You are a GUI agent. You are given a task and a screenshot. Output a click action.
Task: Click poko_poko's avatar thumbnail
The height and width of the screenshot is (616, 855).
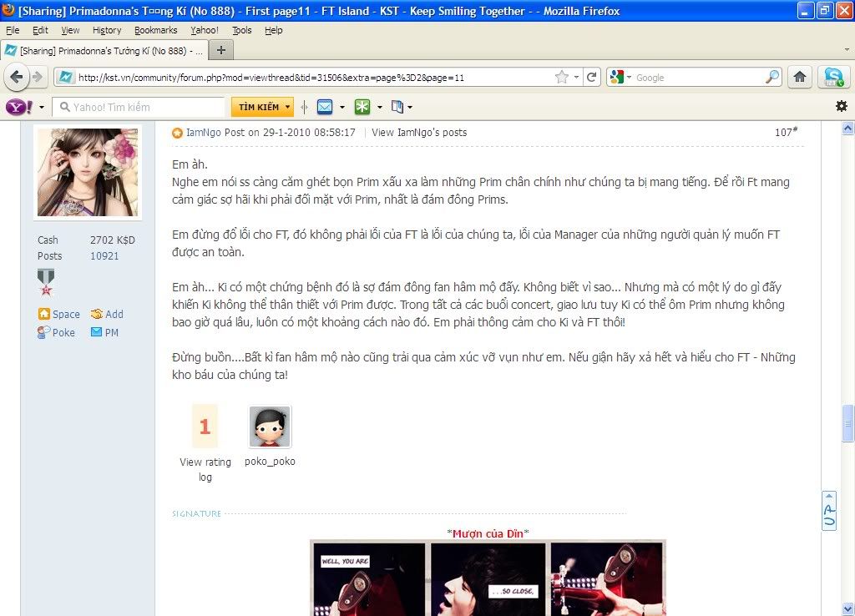pos(270,427)
